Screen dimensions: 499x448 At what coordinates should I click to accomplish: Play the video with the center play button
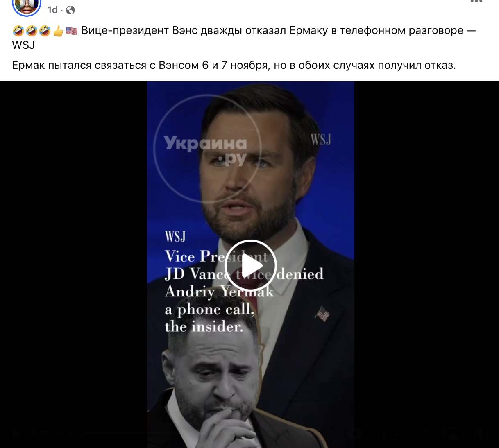(x=251, y=266)
